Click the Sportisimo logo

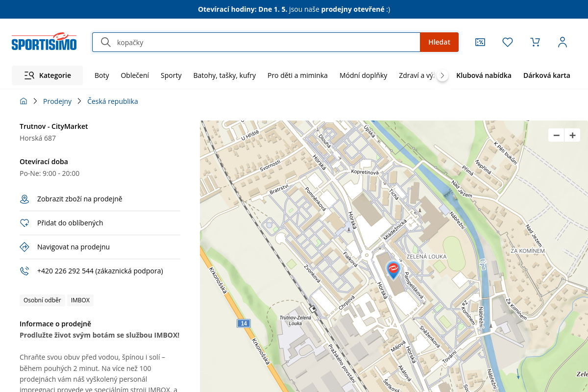pyautogui.click(x=44, y=42)
